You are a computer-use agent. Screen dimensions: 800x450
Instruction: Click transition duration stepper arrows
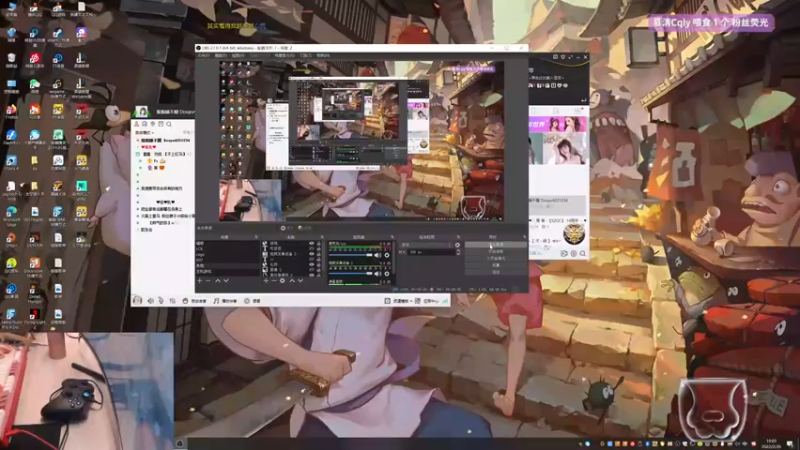coord(459,252)
